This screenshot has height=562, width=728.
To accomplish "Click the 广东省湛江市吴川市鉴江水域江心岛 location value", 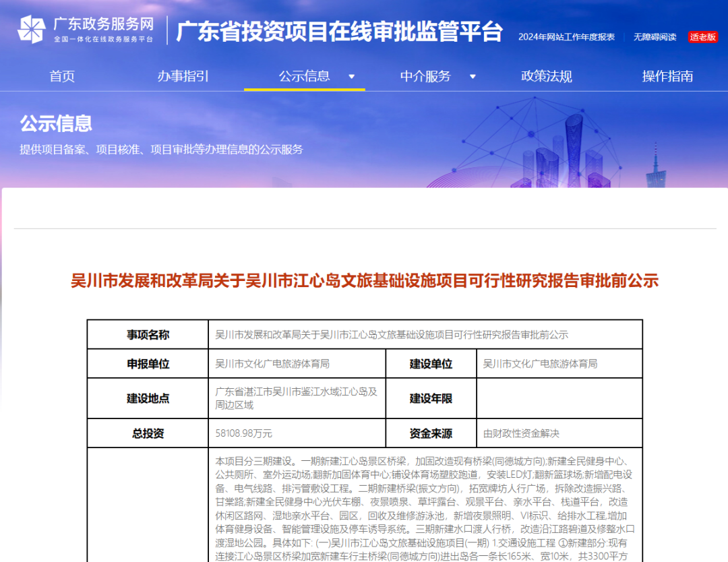I will [x=296, y=398].
